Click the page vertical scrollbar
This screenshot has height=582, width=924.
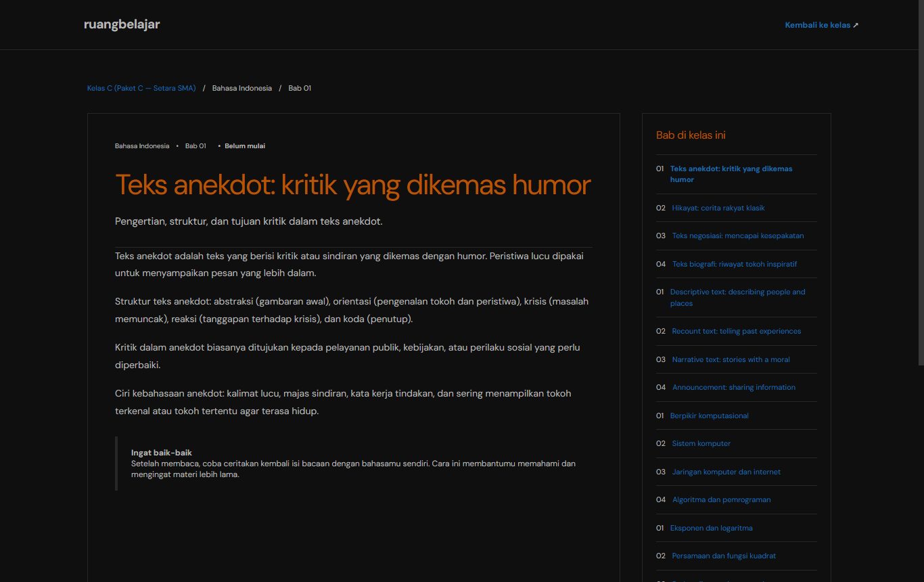pyautogui.click(x=920, y=183)
